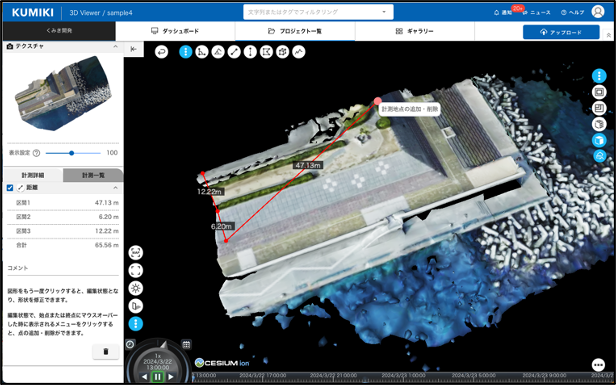This screenshot has width=616, height=385.
Task: Open the tag filter dropdown arrow
Action: click(384, 12)
